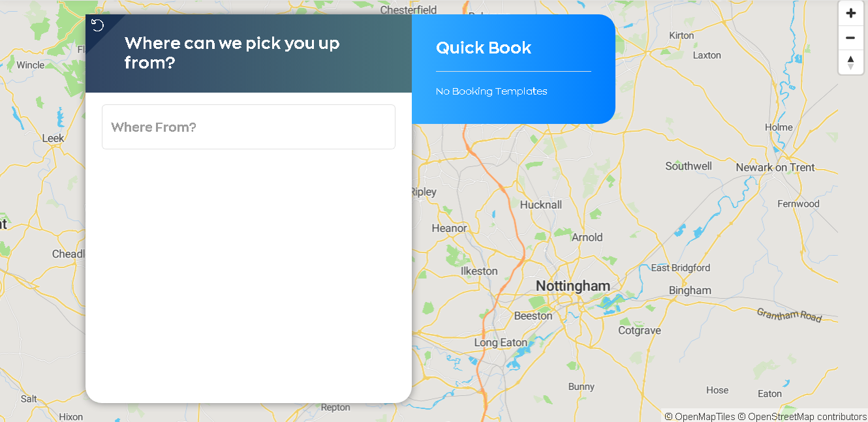Click the Bingham label on the map
This screenshot has width=868, height=422.
(x=689, y=290)
